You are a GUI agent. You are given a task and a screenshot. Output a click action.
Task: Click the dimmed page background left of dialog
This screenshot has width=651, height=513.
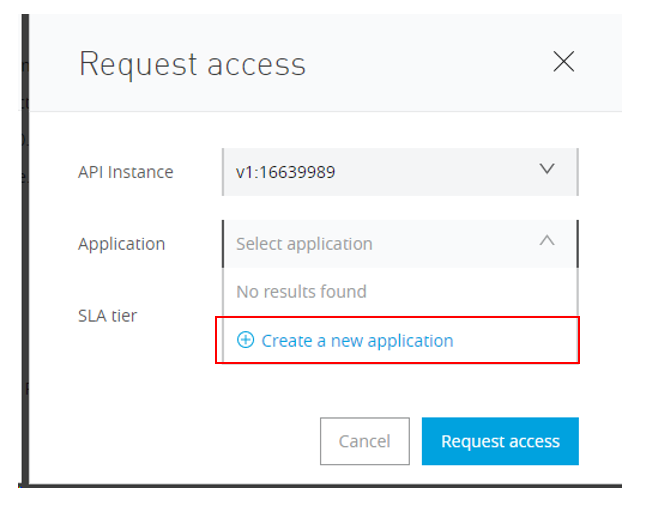click(x=13, y=250)
